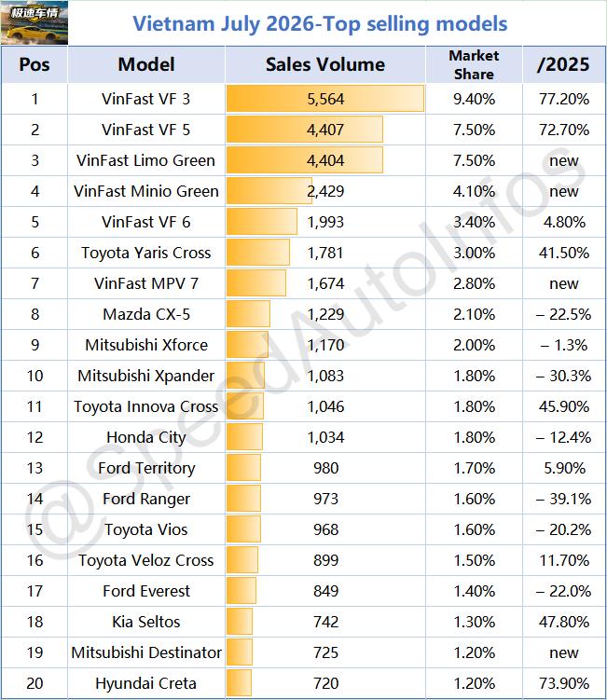This screenshot has height=700, width=607.
Task: Select the Model column header
Action: (x=146, y=64)
